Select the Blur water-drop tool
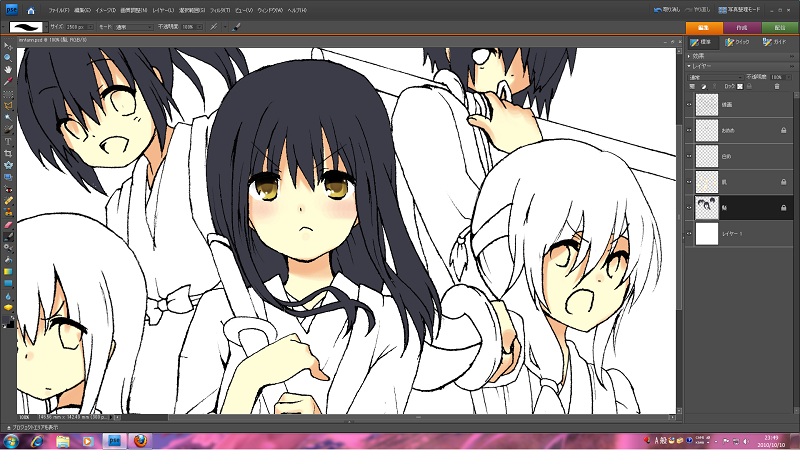 pyautogui.click(x=8, y=296)
